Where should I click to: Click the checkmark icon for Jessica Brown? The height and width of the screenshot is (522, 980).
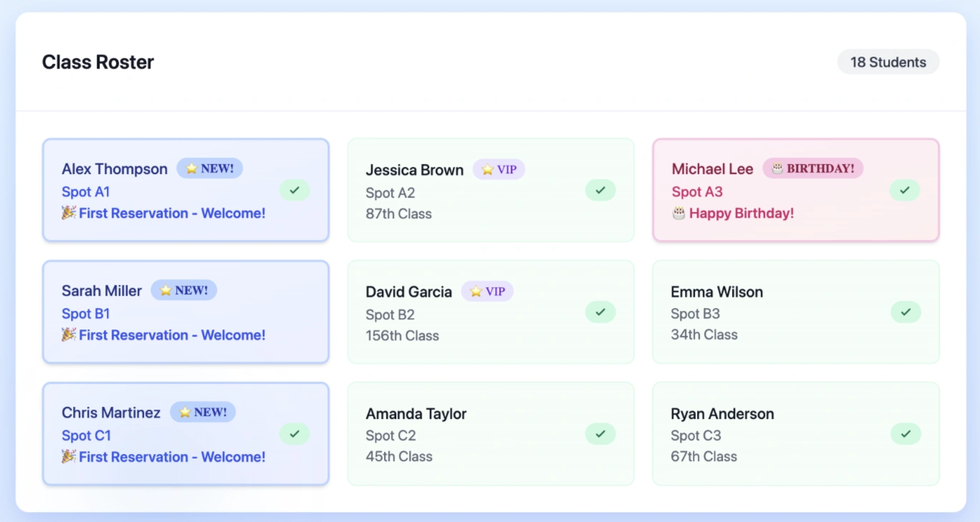[600, 190]
